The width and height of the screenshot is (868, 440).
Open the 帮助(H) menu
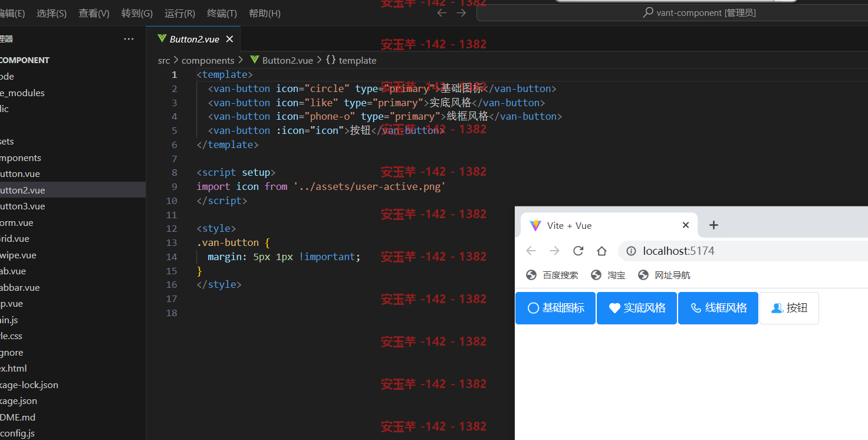[x=265, y=13]
